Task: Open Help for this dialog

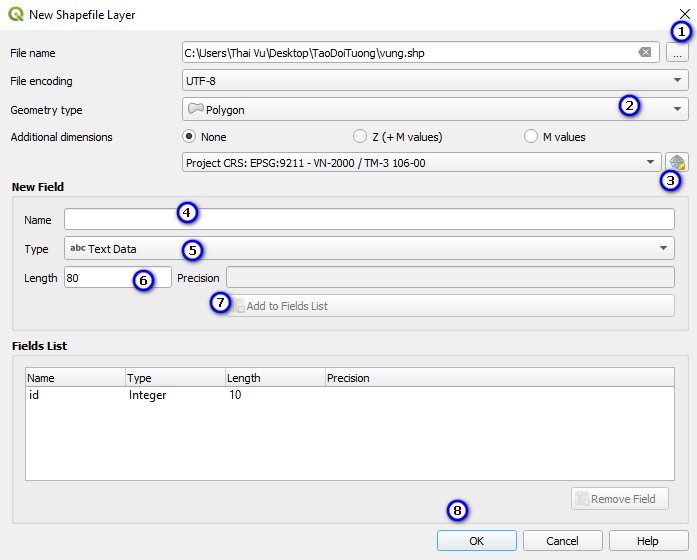Action: click(648, 540)
